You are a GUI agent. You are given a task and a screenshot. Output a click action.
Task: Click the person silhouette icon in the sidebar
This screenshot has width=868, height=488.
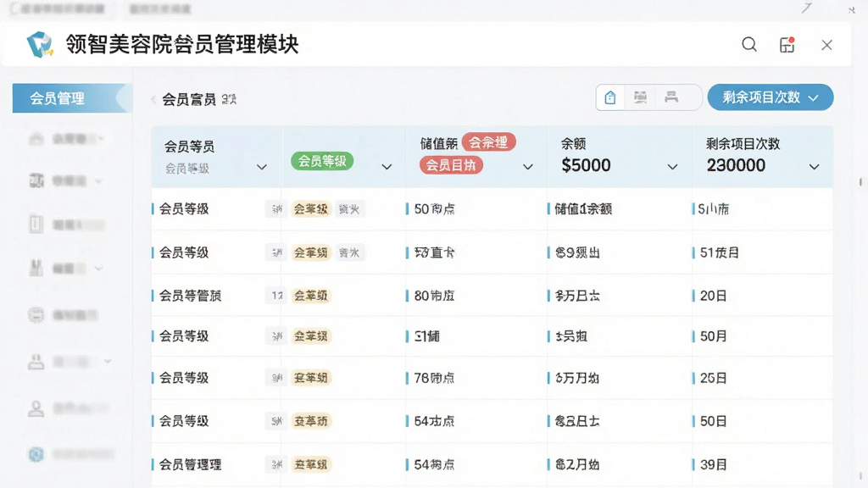click(x=36, y=409)
